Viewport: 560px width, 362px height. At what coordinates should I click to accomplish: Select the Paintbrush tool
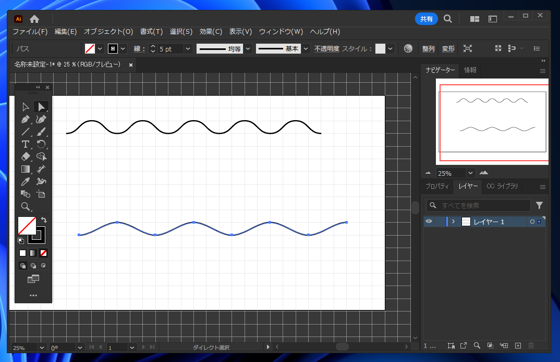click(41, 132)
